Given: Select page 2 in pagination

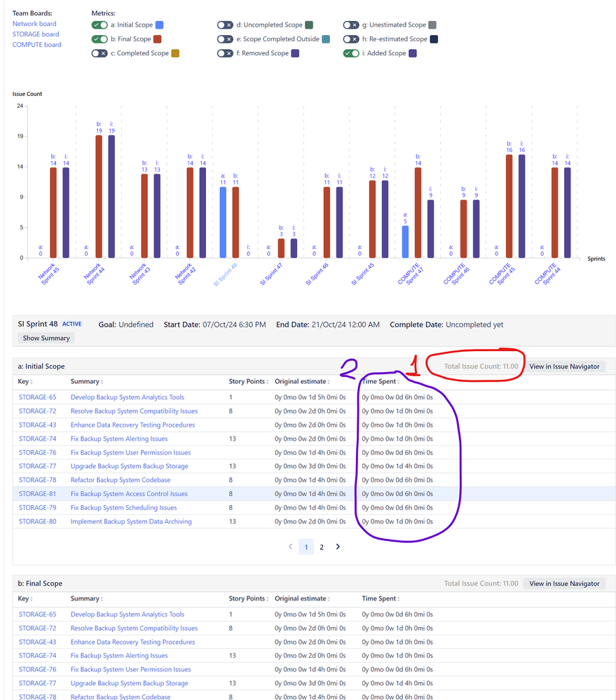Looking at the screenshot, I should (322, 547).
